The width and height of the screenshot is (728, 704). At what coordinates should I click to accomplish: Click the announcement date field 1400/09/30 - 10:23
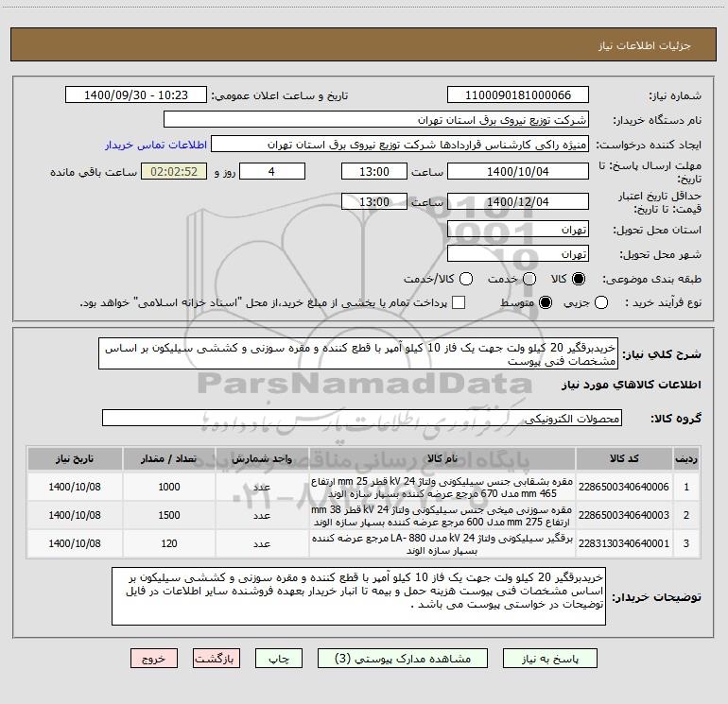click(x=136, y=95)
